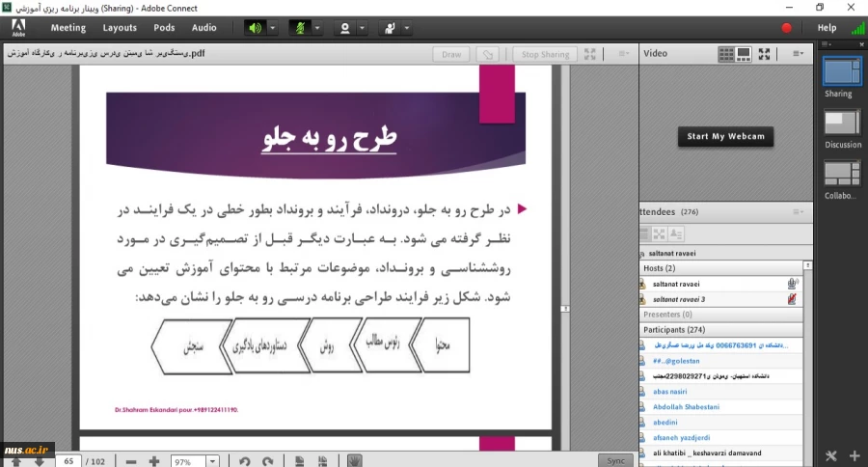Expand webcam options dropdown arrow
Screen dimensions: 868x467
click(362, 28)
